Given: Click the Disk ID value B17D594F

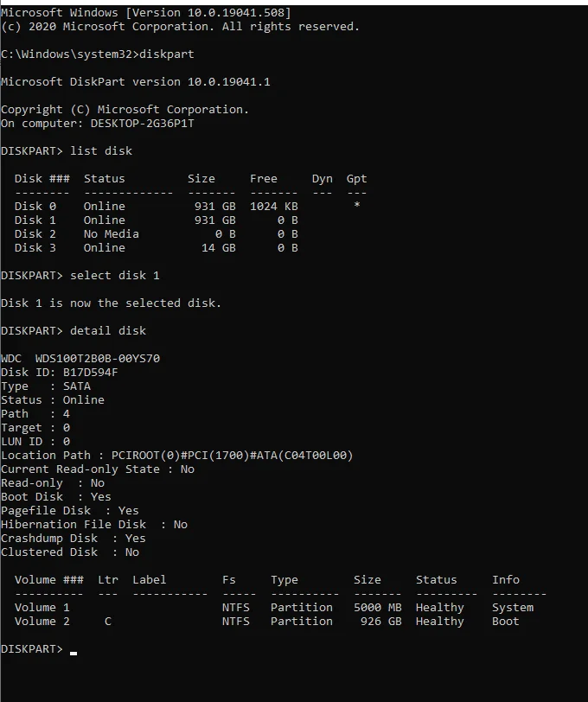Looking at the screenshot, I should [90, 373].
